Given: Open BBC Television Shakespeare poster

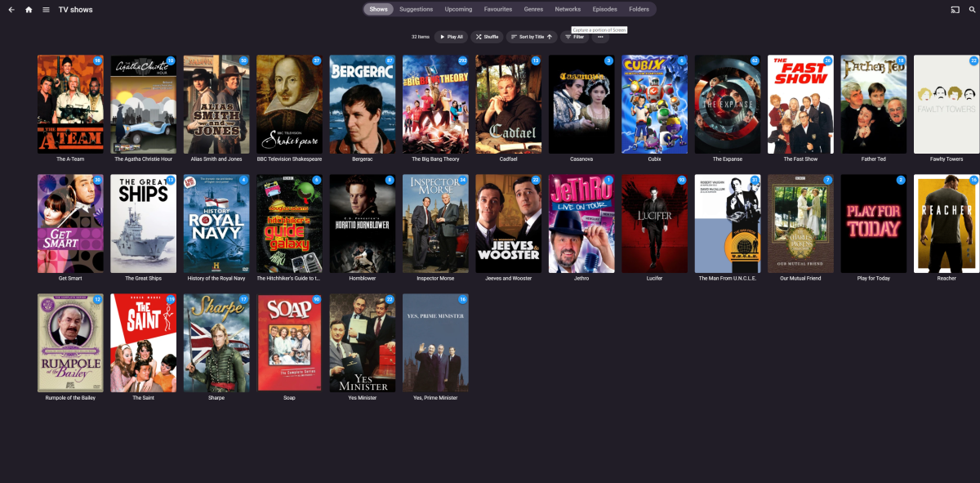Looking at the screenshot, I should click(289, 104).
